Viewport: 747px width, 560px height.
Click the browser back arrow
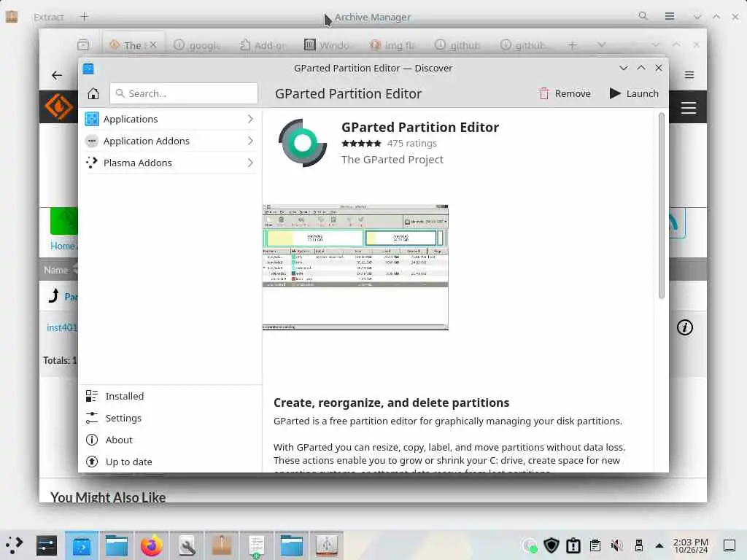point(57,75)
